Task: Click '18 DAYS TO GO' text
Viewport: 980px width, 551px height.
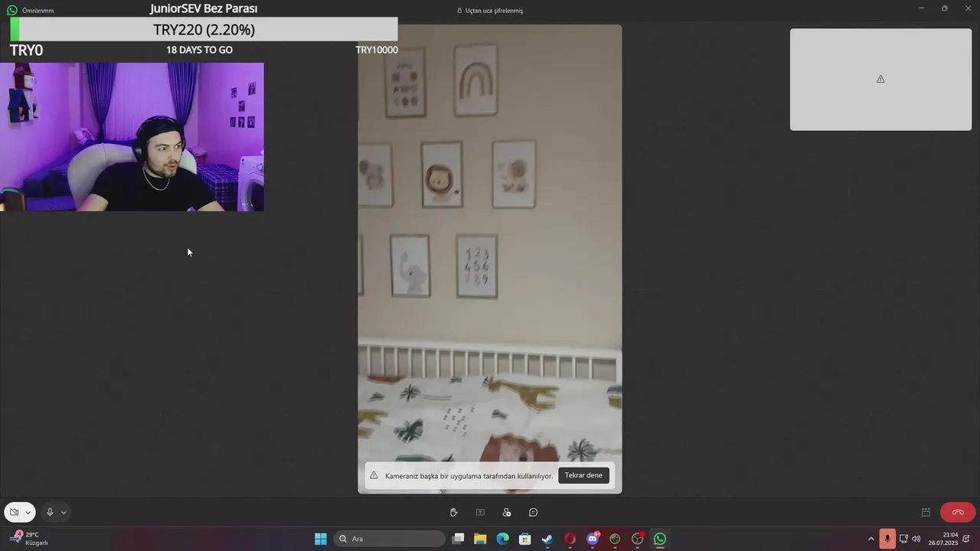Action: point(199,50)
